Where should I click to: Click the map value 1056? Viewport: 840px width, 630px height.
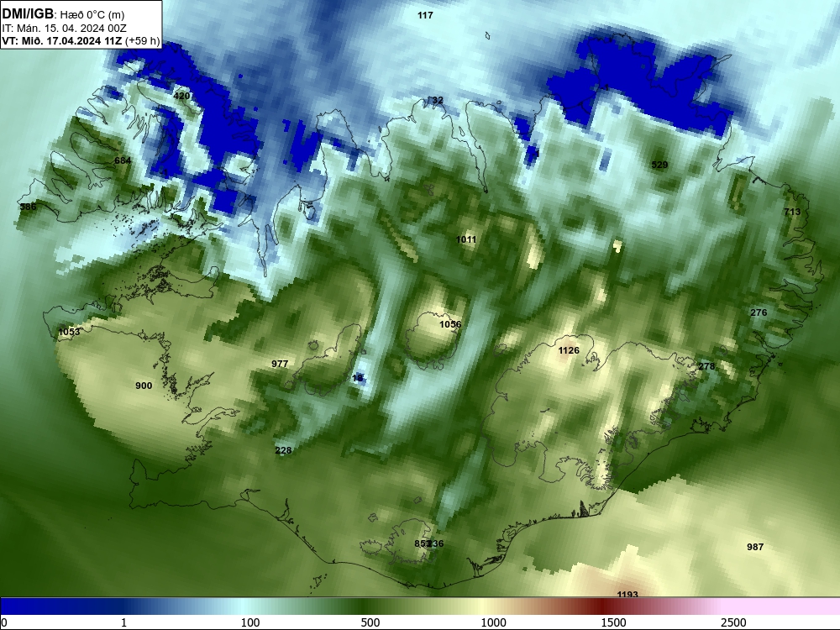(x=450, y=324)
